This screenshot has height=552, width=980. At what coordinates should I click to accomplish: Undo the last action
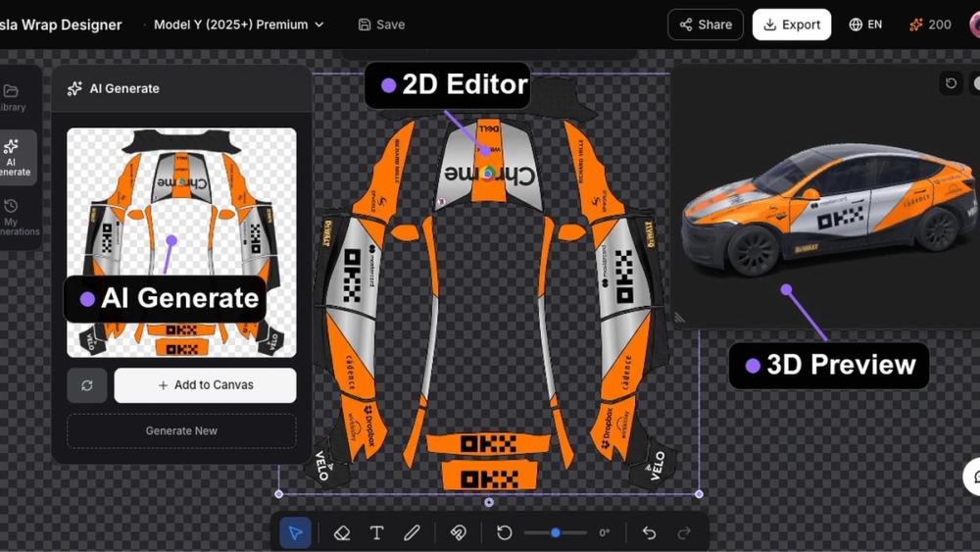click(x=650, y=532)
